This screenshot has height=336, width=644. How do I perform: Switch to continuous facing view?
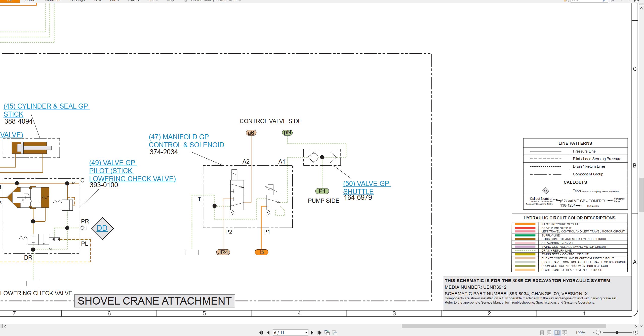click(565, 332)
